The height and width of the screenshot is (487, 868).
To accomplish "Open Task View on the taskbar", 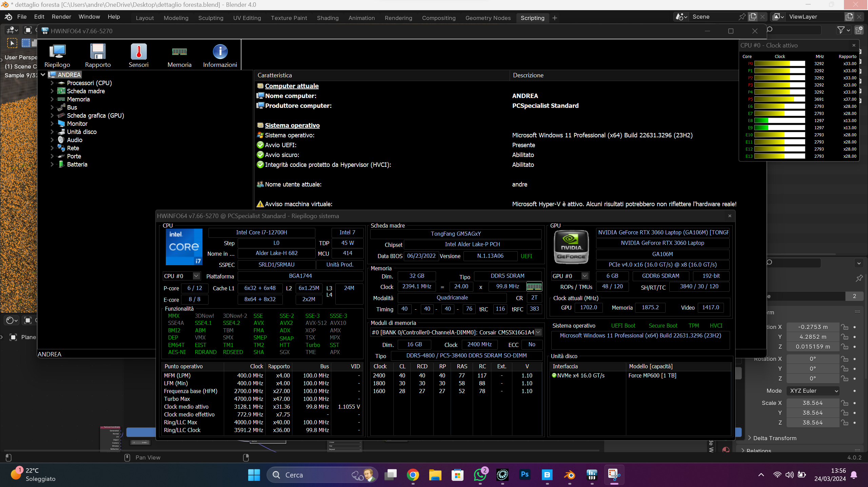I will pyautogui.click(x=390, y=475).
